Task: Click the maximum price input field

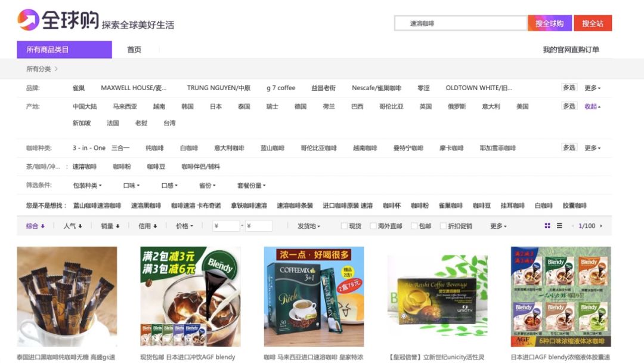Action: tap(259, 226)
